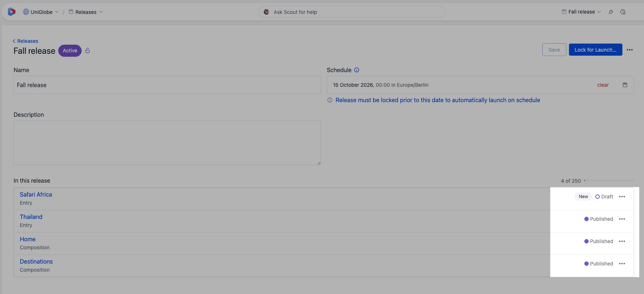Click the New tag on Safari Africa
This screenshot has height=294, width=644.
pos(583,197)
